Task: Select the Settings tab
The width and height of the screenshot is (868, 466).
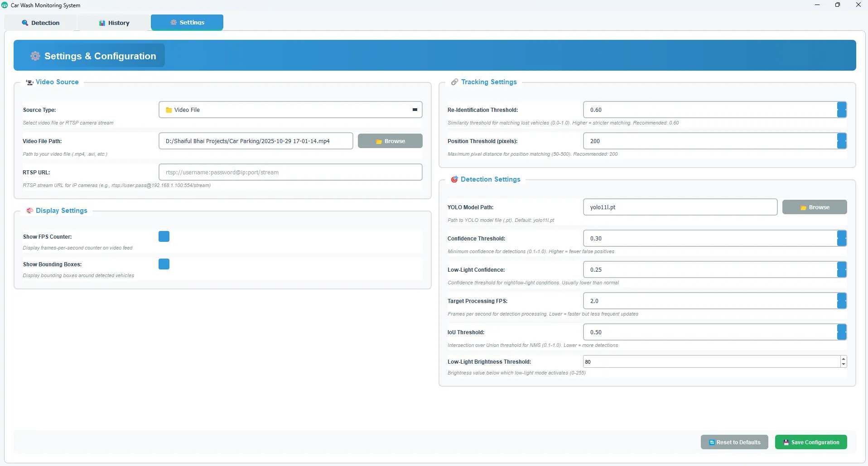Action: point(187,22)
